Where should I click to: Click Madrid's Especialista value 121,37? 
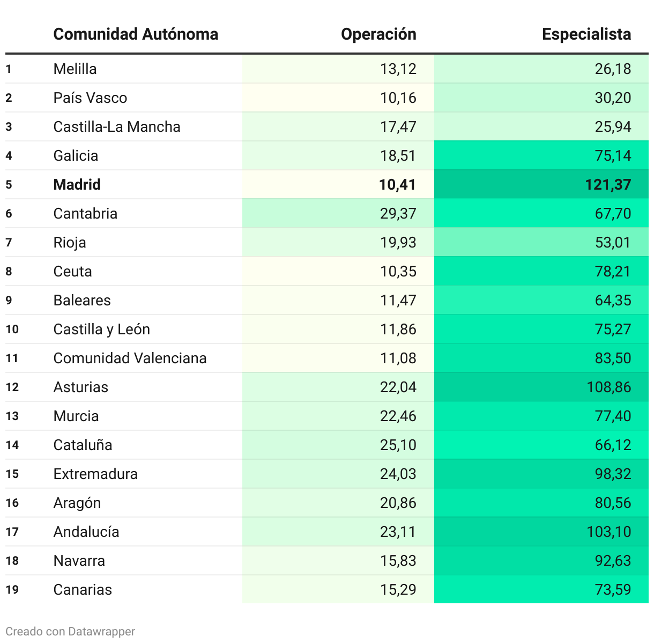(x=608, y=185)
